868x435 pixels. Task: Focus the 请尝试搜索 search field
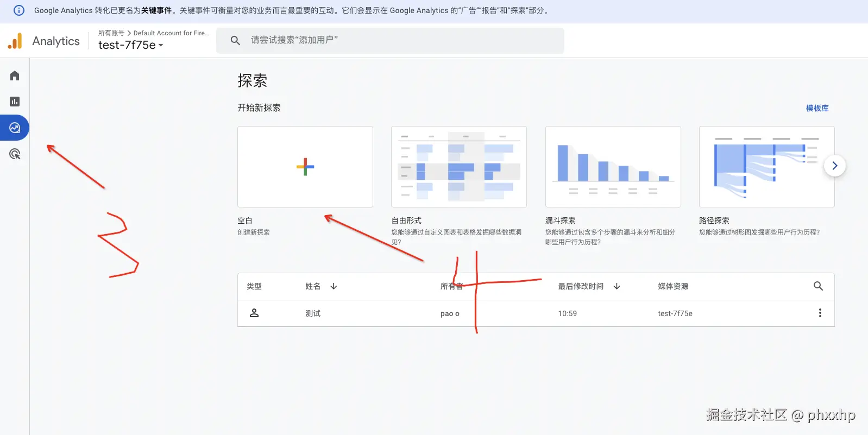coord(390,40)
